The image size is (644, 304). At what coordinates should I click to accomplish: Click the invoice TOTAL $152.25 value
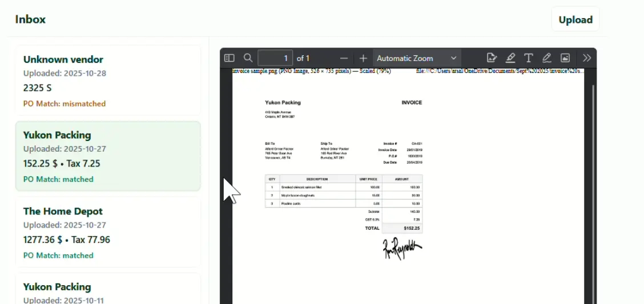412,228
